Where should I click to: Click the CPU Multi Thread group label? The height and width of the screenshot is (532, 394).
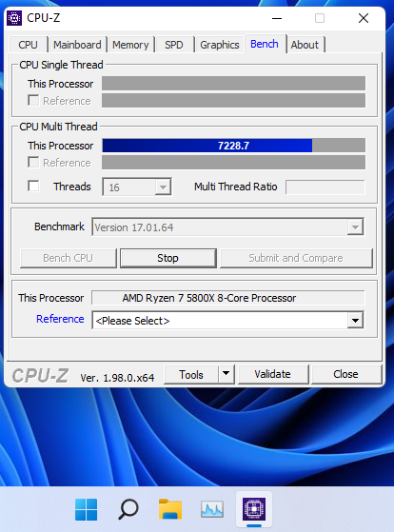tap(58, 127)
